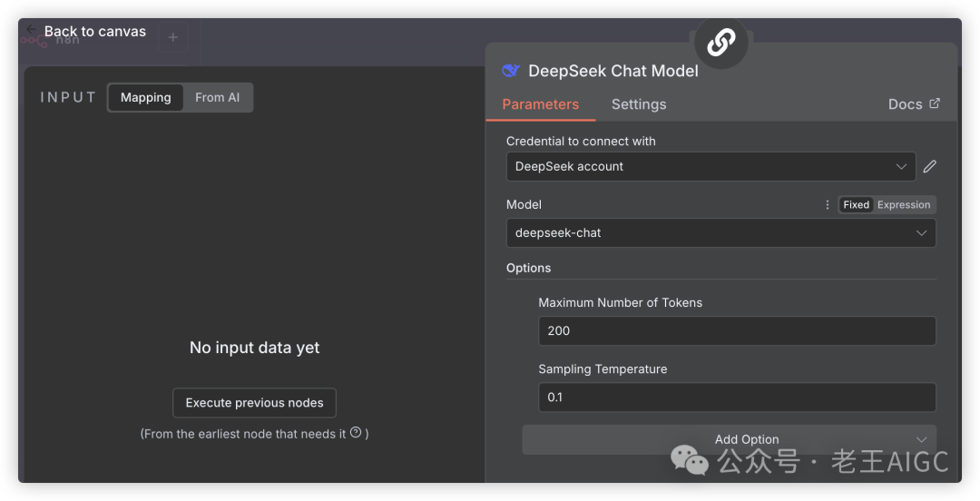
Task: Click the DeepSeek Chat Model title
Action: point(613,71)
